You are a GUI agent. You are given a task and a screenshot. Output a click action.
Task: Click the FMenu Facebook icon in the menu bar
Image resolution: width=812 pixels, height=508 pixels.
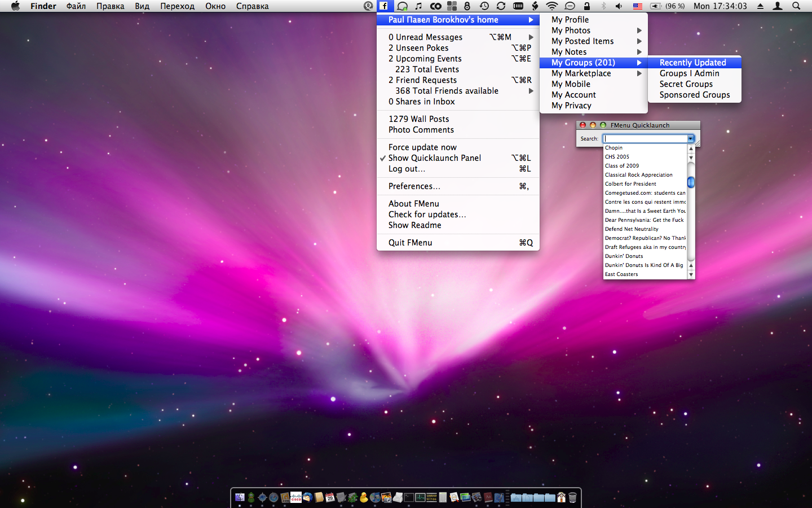tap(383, 6)
